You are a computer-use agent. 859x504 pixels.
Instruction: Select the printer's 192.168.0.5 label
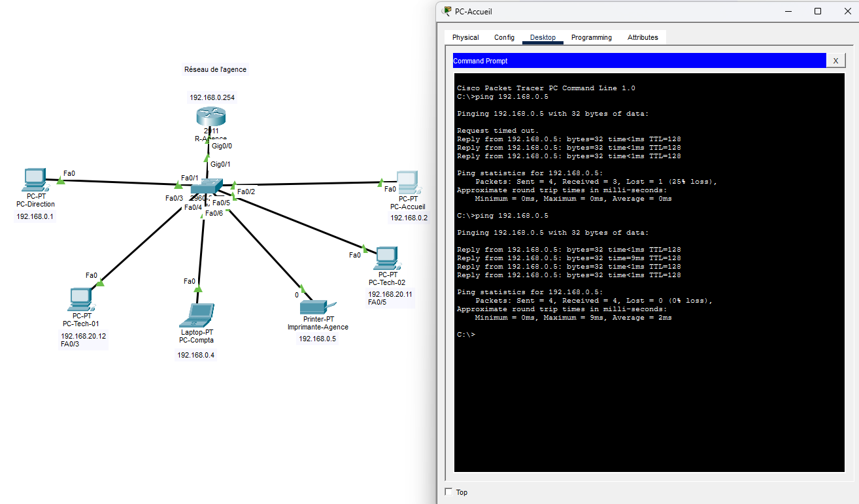pos(318,339)
